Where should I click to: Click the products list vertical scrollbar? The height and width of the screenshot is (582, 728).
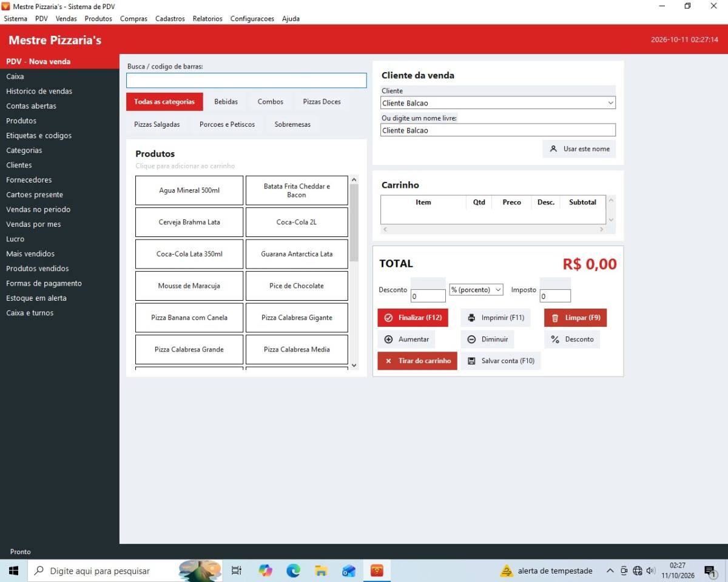[354, 273]
